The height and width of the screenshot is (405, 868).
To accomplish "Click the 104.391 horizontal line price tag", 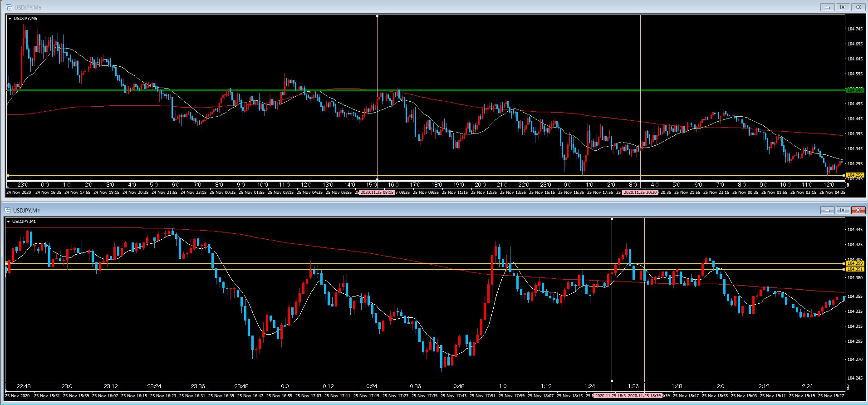I will point(855,269).
